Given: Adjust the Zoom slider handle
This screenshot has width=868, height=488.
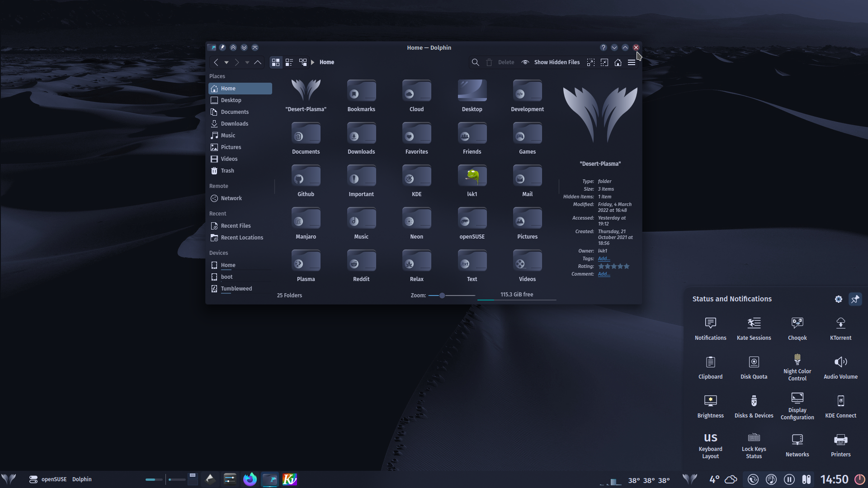Looking at the screenshot, I should click(x=442, y=296).
